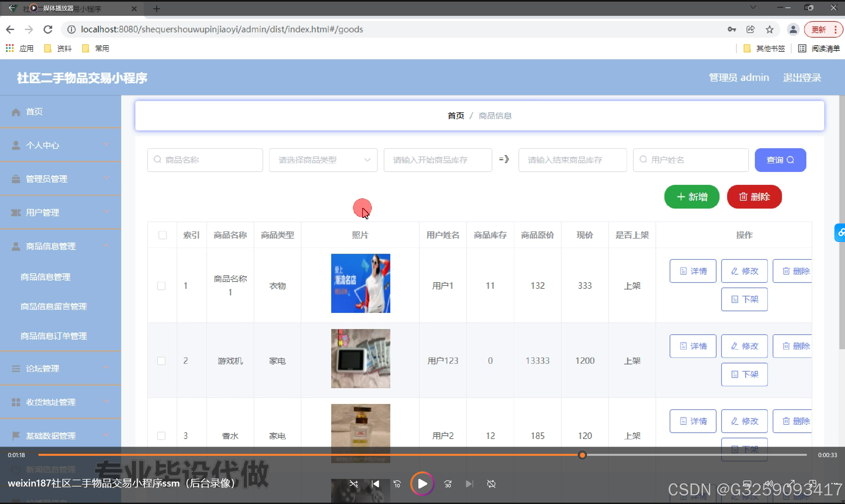Viewport: 845px width, 504px height.
Task: Click 详情 for 香水 row
Action: click(693, 421)
